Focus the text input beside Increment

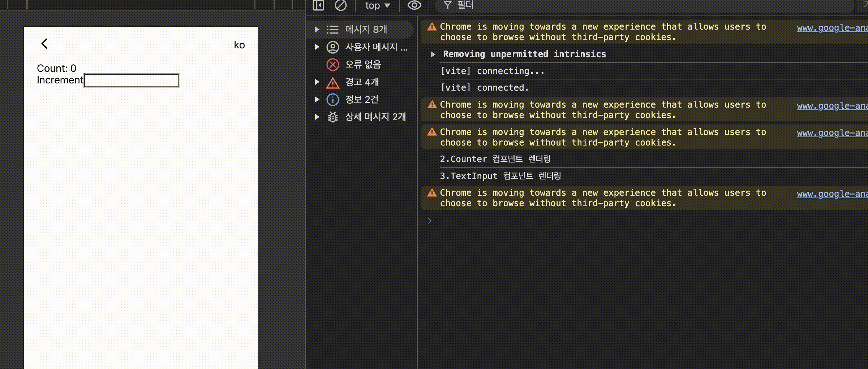132,81
